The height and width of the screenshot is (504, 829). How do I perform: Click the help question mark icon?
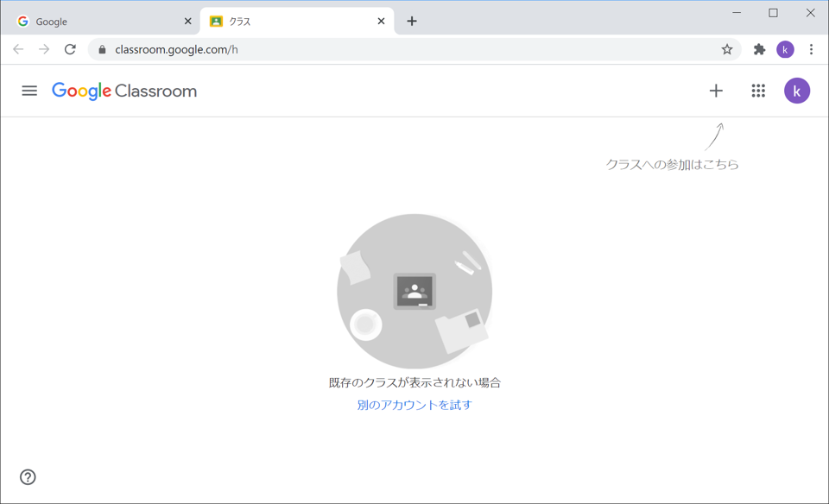(28, 477)
